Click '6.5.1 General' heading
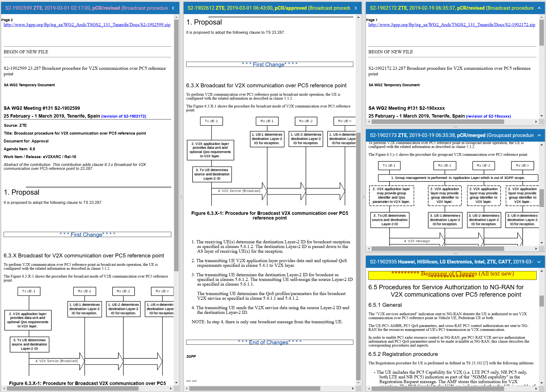Viewport: 546px width, 392px height. [x=385, y=305]
